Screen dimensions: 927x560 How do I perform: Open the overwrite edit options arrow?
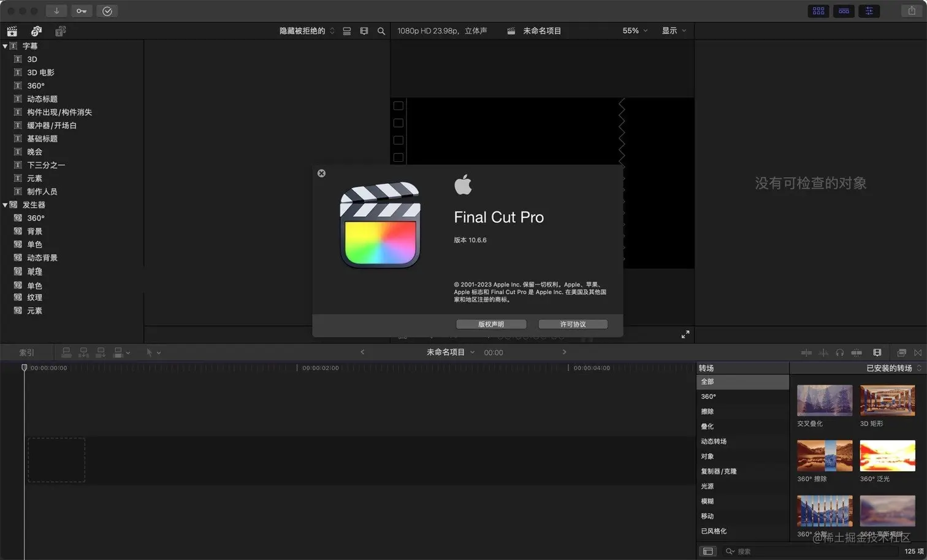[128, 353]
